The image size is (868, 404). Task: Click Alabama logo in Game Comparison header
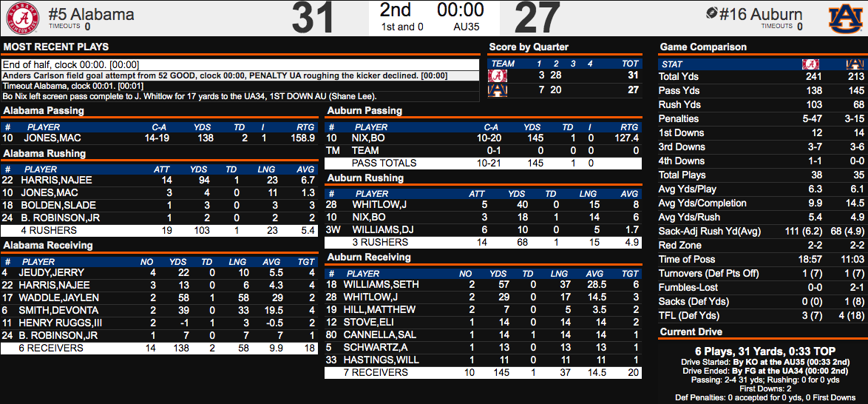coord(810,64)
